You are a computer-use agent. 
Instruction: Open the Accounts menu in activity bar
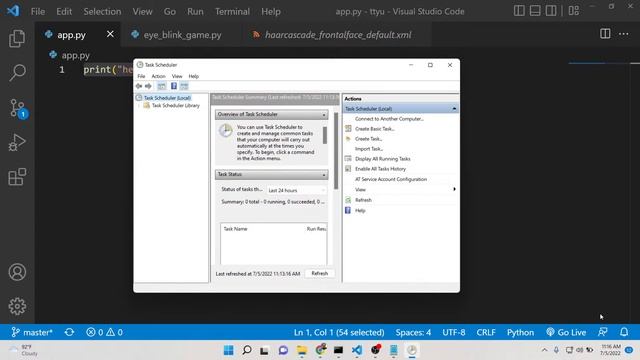pos(17,272)
